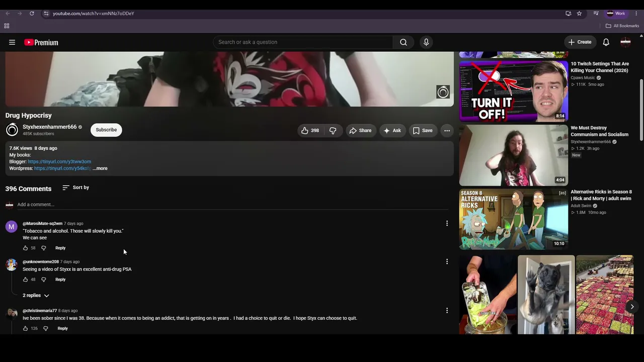The width and height of the screenshot is (644, 362).
Task: Share the video
Action: (x=360, y=131)
